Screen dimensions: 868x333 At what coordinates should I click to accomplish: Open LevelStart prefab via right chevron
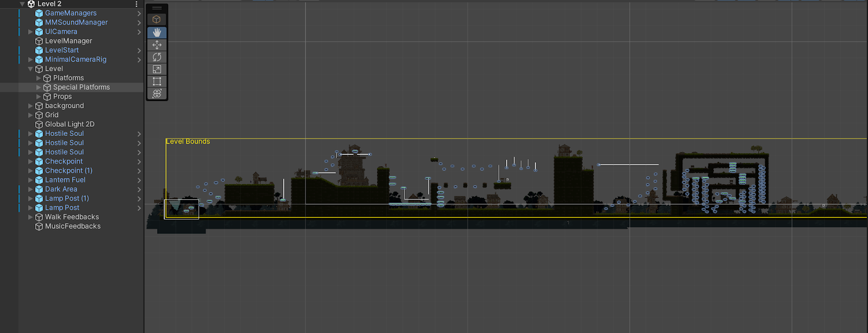point(139,50)
